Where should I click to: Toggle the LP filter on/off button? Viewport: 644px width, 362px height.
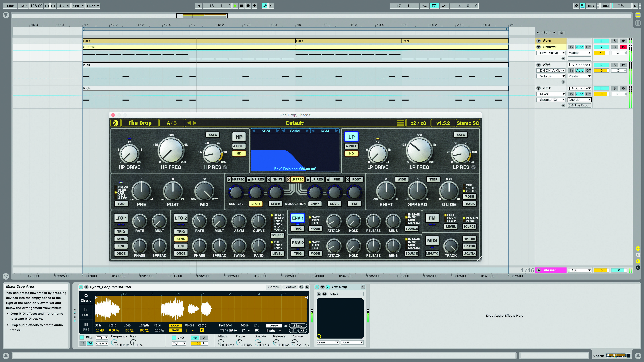coord(351,137)
